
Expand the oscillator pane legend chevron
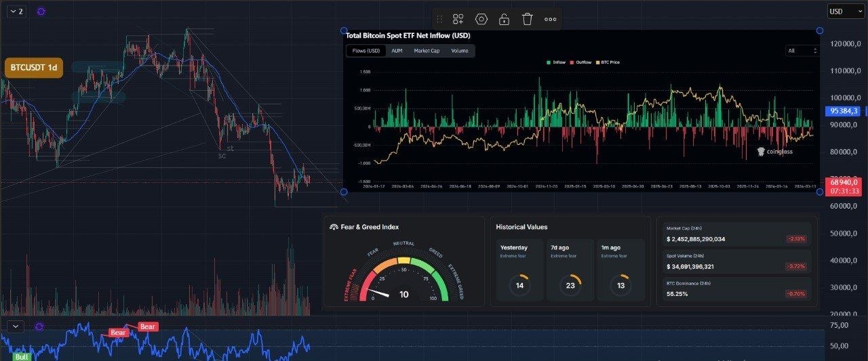point(16,326)
